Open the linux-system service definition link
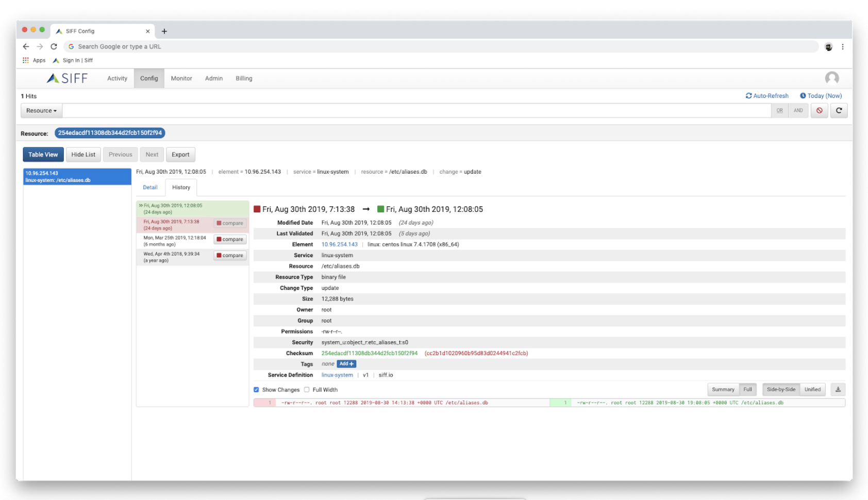This screenshot has width=868, height=500. [337, 375]
